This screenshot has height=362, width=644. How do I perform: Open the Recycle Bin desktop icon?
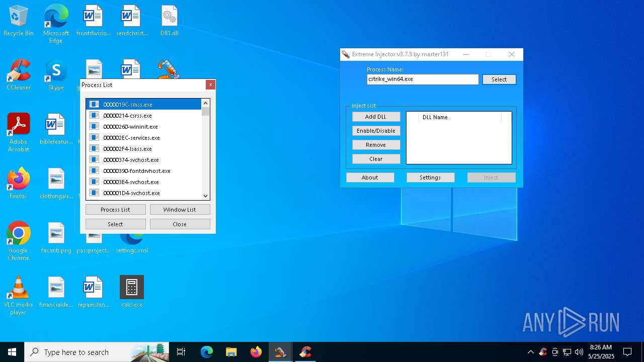(19, 21)
